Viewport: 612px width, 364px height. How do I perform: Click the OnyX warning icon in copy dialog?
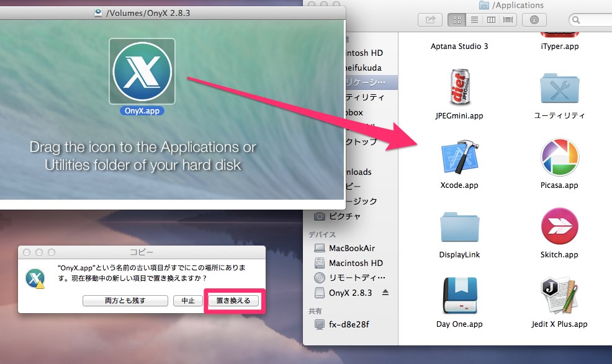pos(35,278)
